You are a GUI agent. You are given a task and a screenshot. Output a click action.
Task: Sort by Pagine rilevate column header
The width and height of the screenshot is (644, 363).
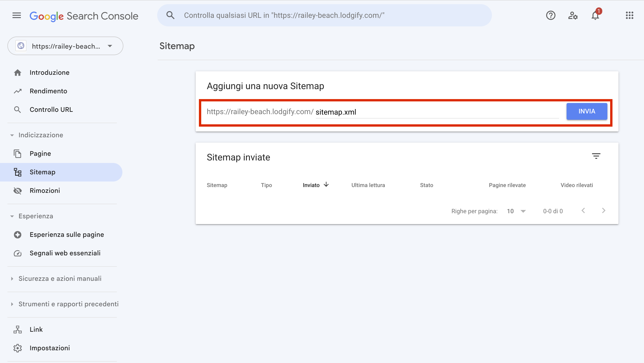[x=507, y=185]
